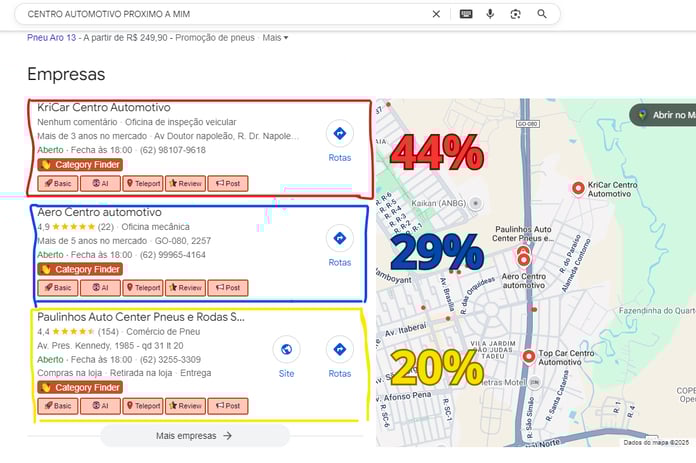Click Category Finder under Aero Centro
This screenshot has height=463, width=696.
point(80,269)
